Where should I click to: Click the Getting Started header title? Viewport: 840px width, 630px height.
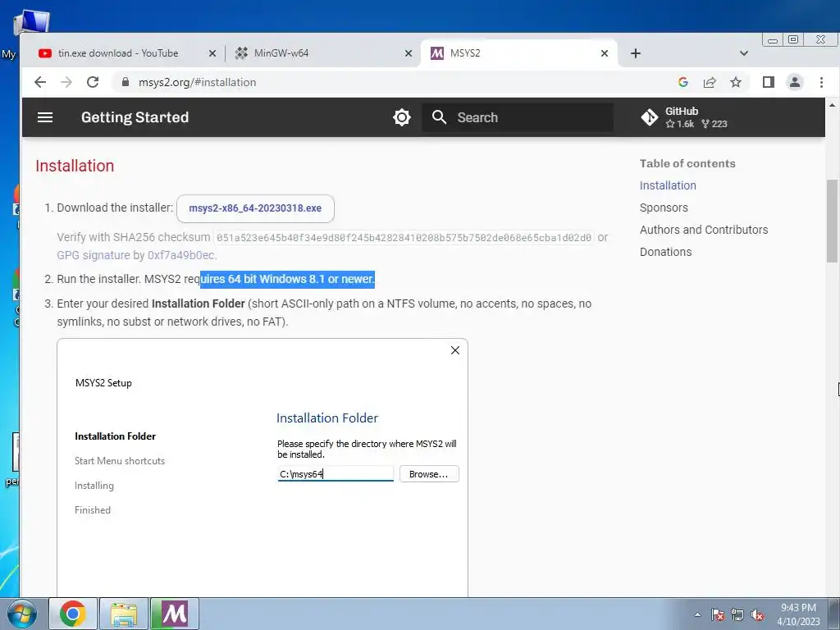pyautogui.click(x=135, y=117)
